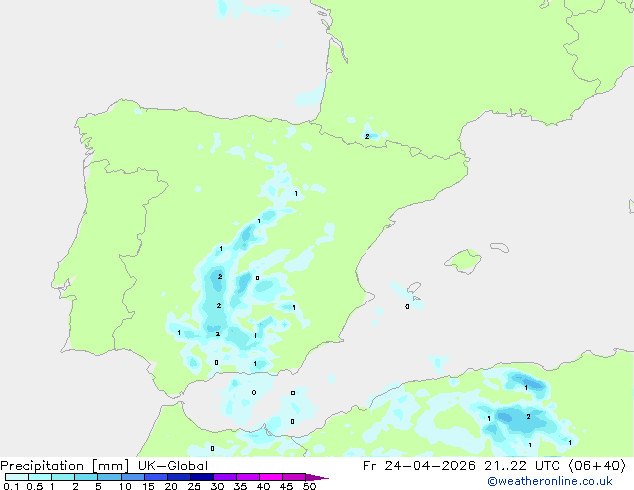
Task: Click the '45' legend scale value
Action: [286, 486]
